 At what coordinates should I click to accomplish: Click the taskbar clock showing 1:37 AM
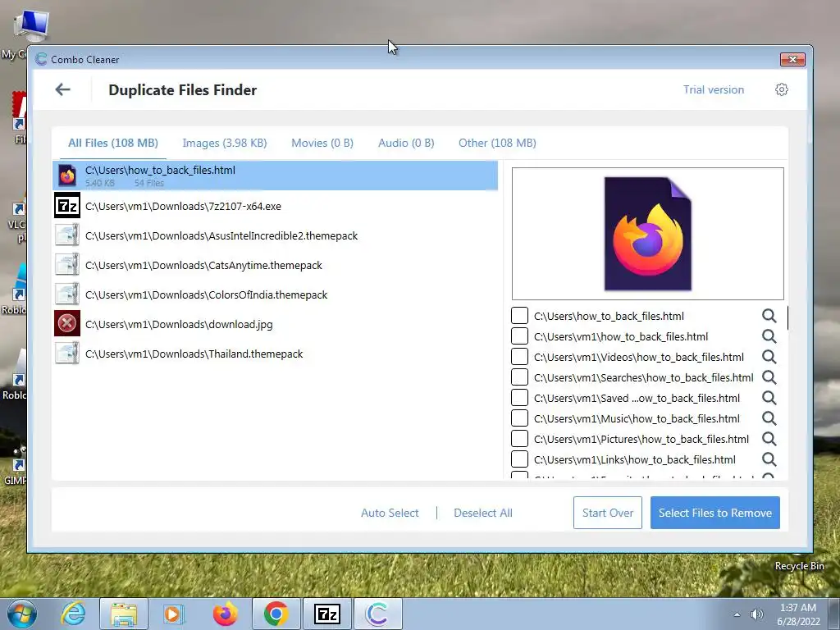coord(798,614)
